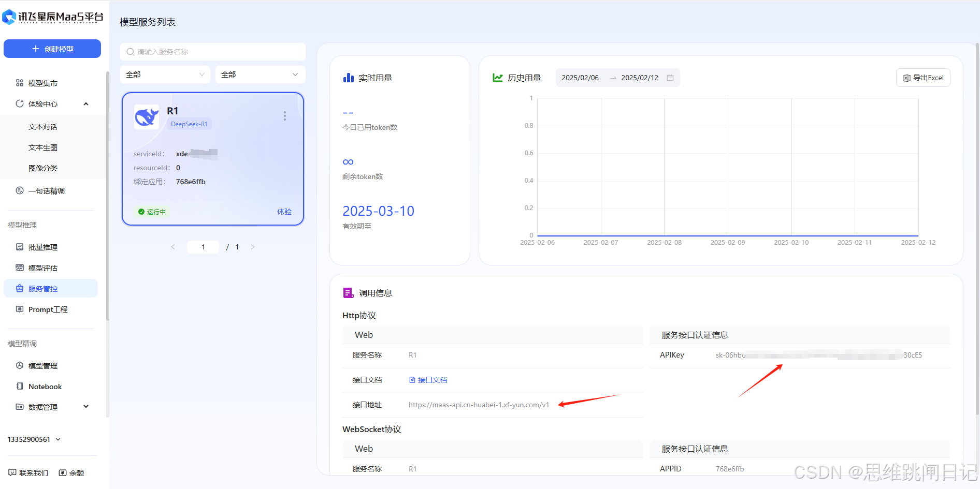This screenshot has width=980, height=489.
Task: Open the account 13352900561 dropdown
Action: coord(34,439)
